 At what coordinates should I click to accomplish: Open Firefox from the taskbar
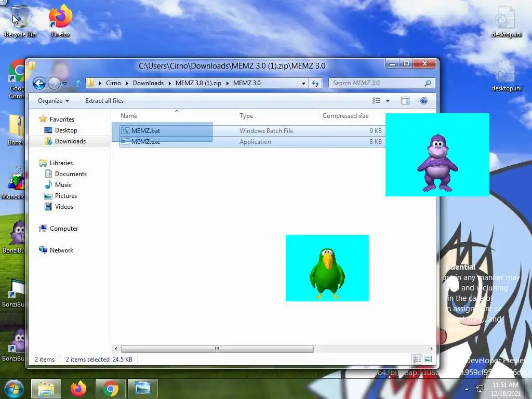(x=78, y=388)
